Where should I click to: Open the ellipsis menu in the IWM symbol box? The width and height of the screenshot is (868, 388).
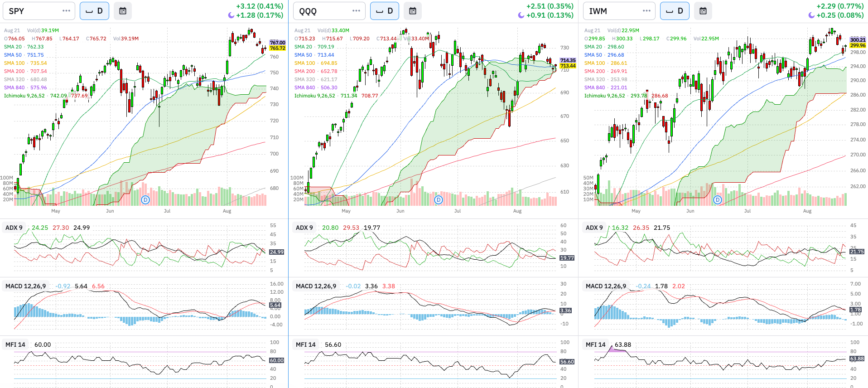(646, 11)
